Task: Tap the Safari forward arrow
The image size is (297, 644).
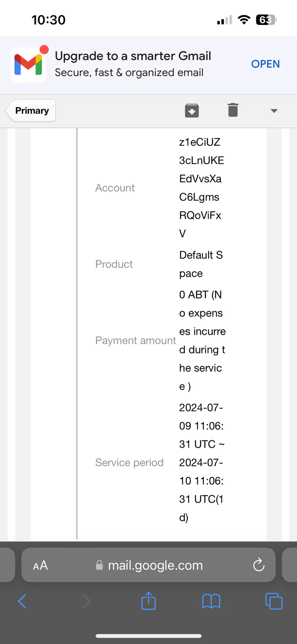Action: (x=86, y=601)
